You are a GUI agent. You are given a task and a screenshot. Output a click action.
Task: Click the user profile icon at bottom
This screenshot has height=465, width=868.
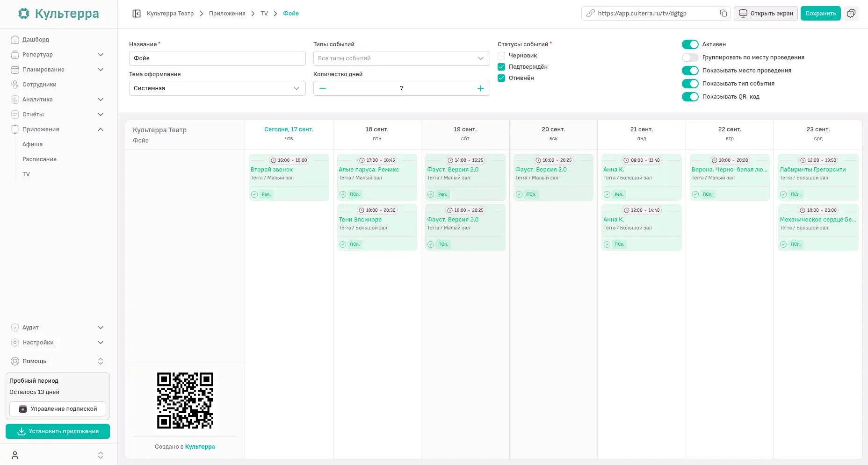tap(15, 455)
